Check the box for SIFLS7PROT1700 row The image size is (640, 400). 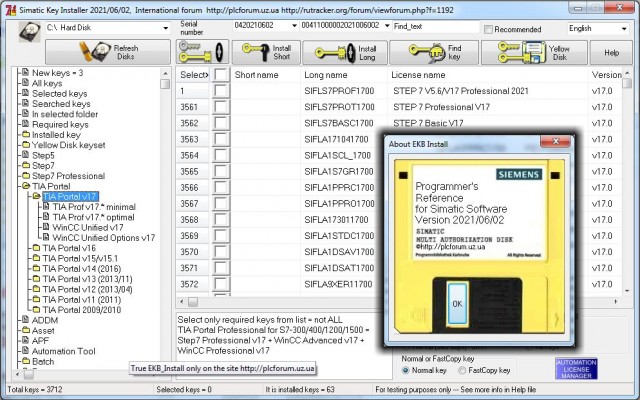(221, 107)
